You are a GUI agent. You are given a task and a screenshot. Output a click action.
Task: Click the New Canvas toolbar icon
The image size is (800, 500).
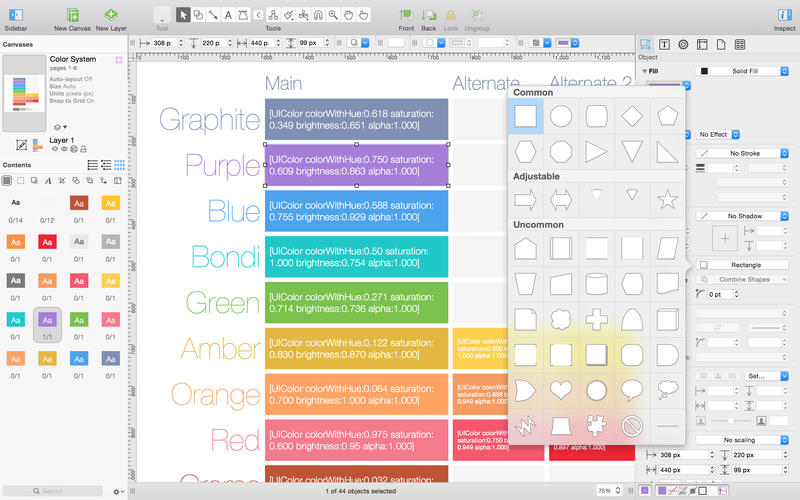73,15
